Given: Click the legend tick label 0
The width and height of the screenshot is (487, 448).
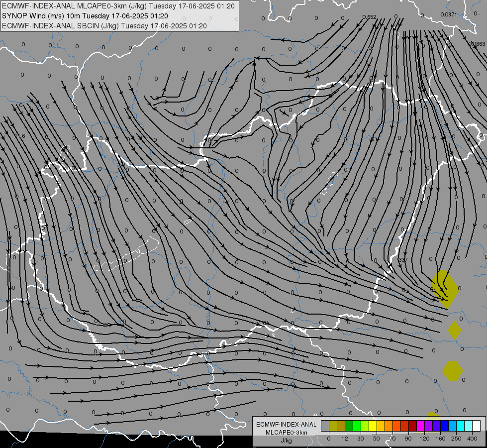Looking at the screenshot, I should point(329,439).
